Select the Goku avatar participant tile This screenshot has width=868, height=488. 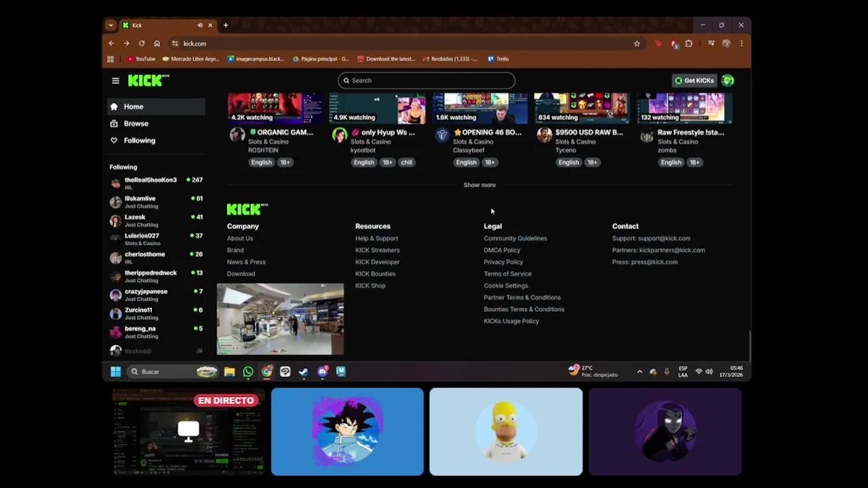coord(347,432)
